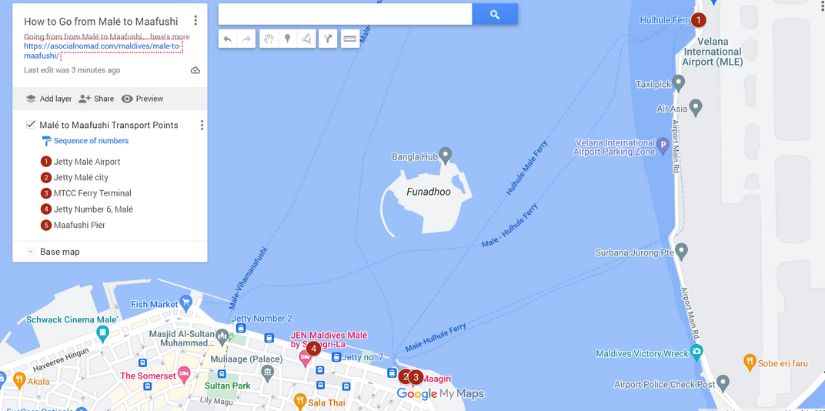
Task: Open Preview of the map
Action: point(142,98)
